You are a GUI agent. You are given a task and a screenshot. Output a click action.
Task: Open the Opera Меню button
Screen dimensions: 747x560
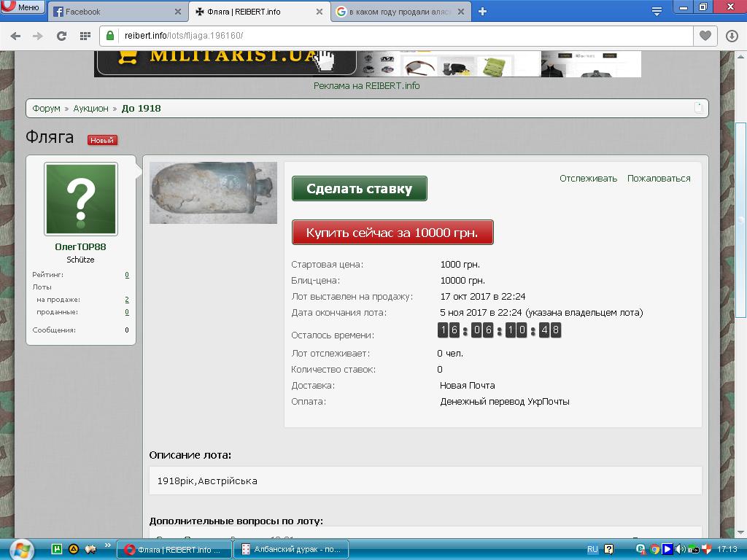point(22,8)
